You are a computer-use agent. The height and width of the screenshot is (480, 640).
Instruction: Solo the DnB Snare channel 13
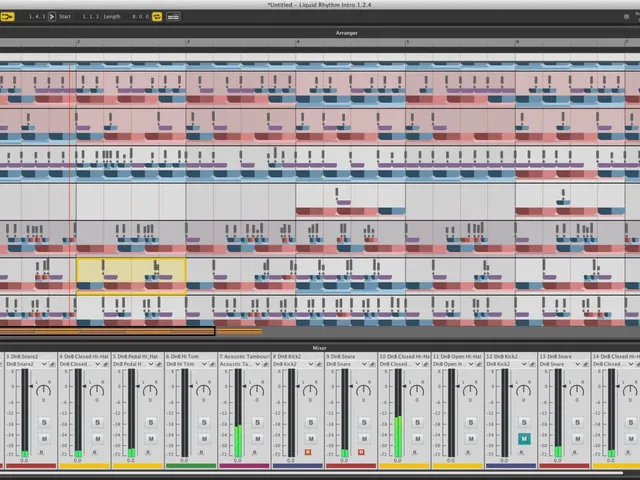pos(578,422)
